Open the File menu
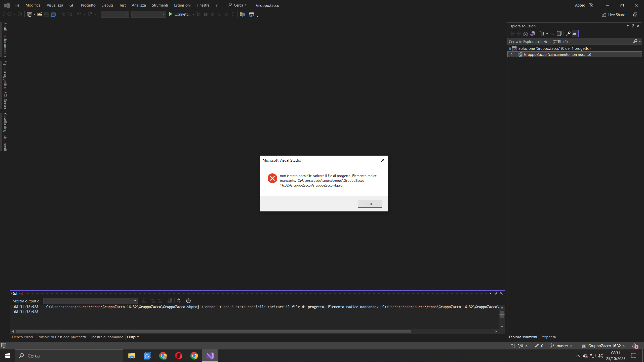The height and width of the screenshot is (362, 644). [16, 5]
